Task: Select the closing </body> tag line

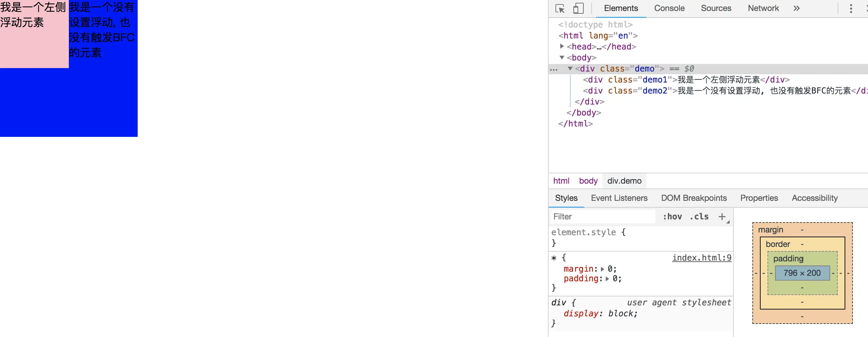Action: click(584, 113)
